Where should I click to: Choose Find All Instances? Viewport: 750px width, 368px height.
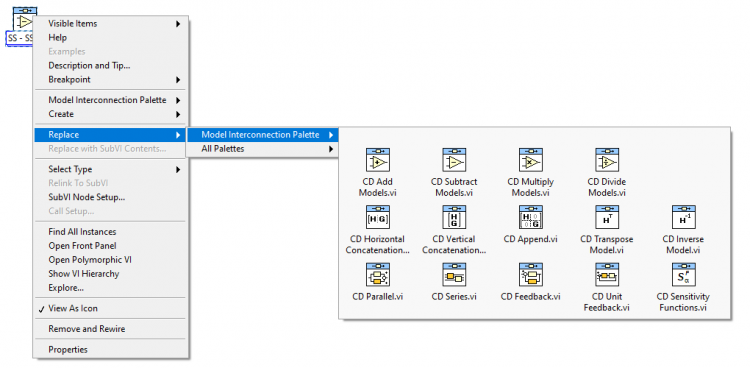click(x=110, y=232)
